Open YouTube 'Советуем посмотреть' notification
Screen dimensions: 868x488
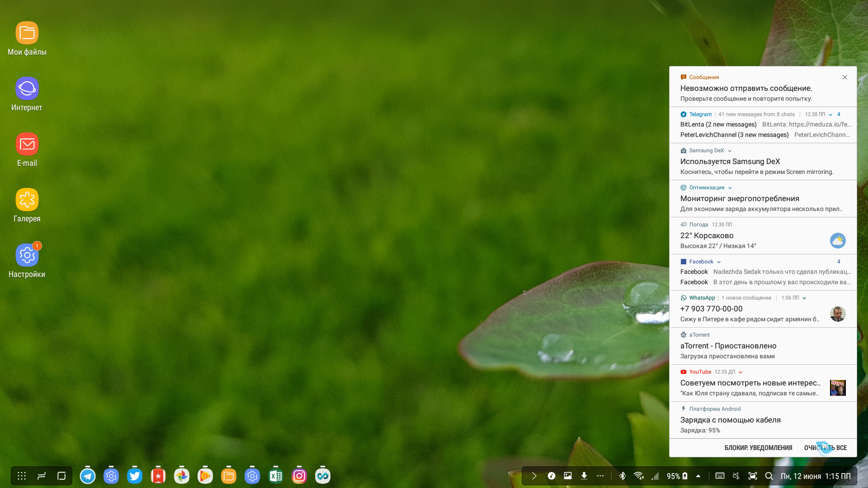point(763,383)
